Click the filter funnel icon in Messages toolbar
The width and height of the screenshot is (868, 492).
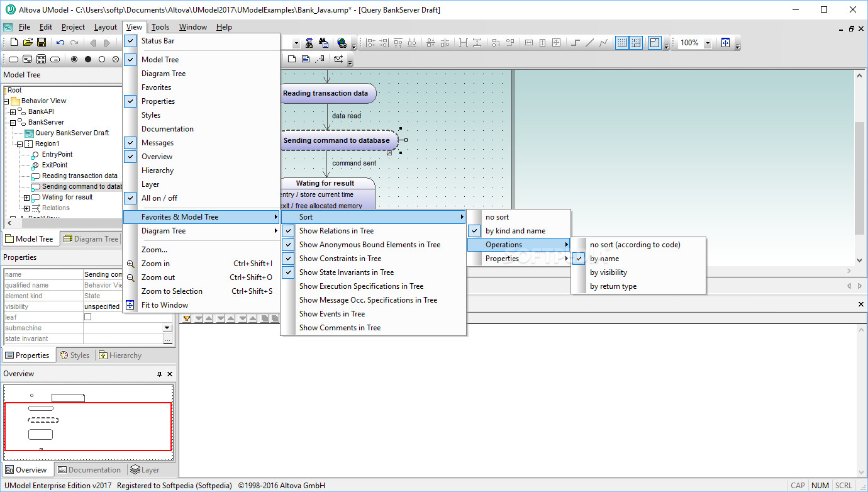pyautogui.click(x=187, y=318)
